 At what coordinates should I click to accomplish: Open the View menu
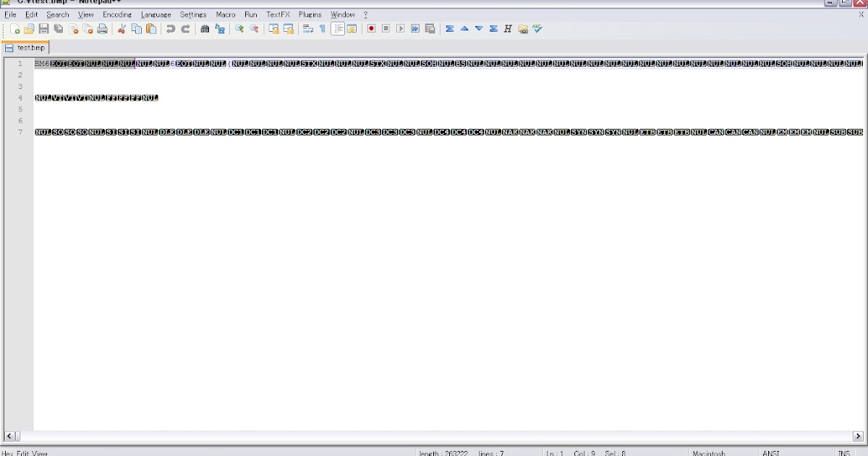[86, 14]
